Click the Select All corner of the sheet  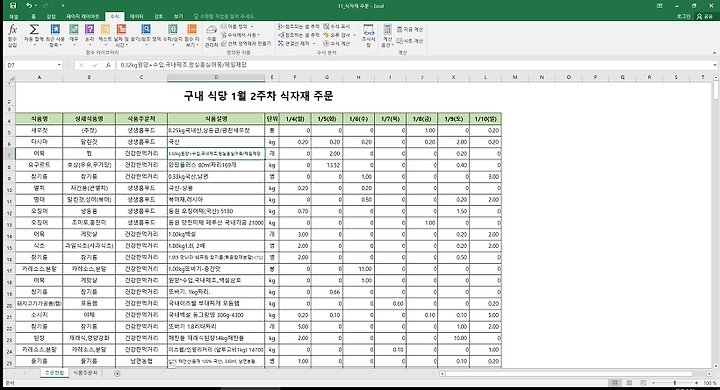coord(11,78)
